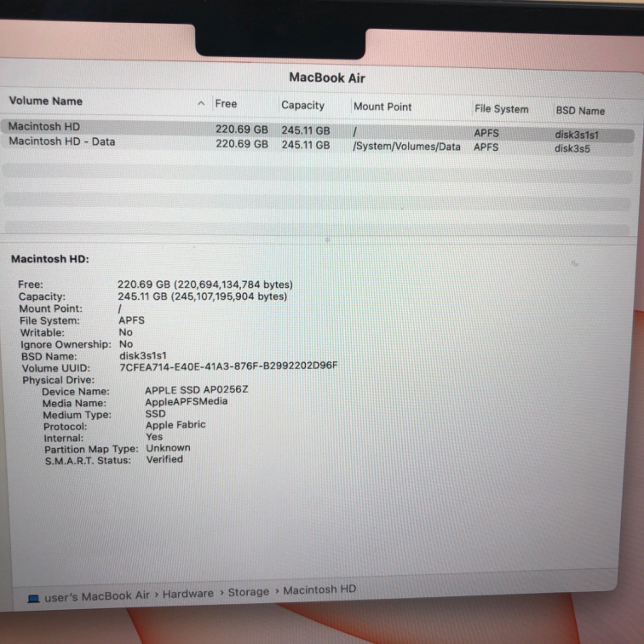Click Macintosh HD in the bottom path bar
644x644 pixels.
tap(319, 589)
